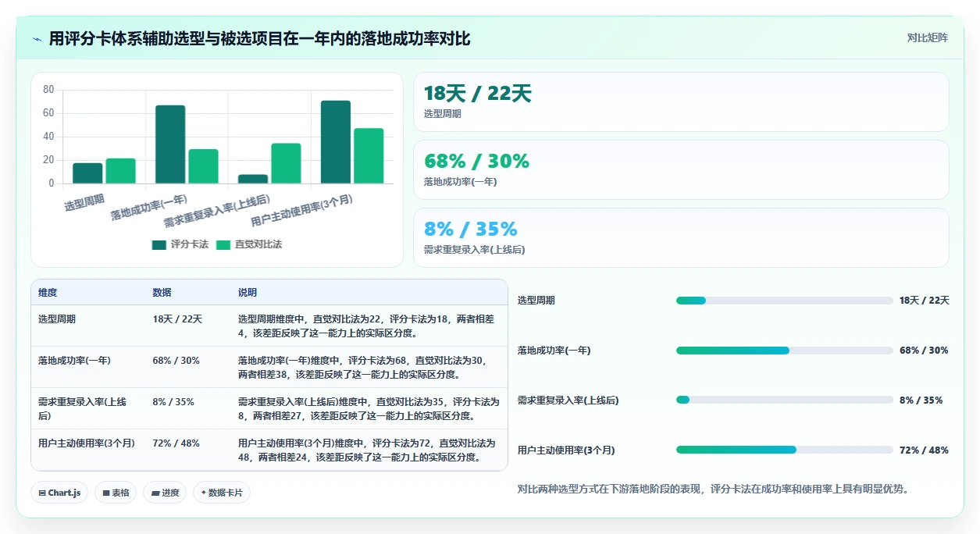Click the tallest 评分卡法 bar for 用户主动使用率
The height and width of the screenshot is (534, 980).
click(x=336, y=142)
